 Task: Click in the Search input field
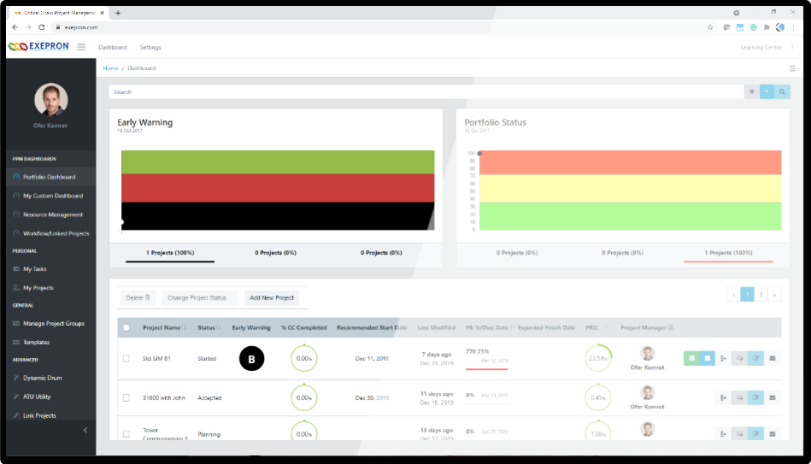(x=426, y=92)
